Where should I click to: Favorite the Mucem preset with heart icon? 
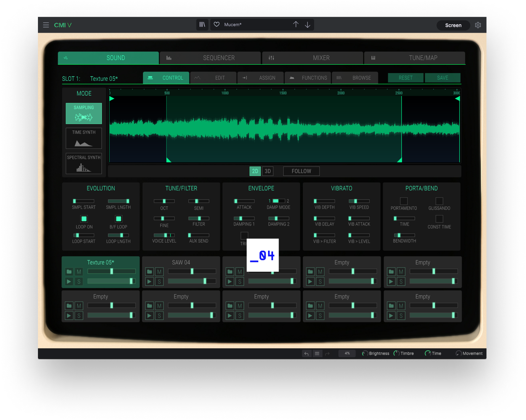[217, 25]
